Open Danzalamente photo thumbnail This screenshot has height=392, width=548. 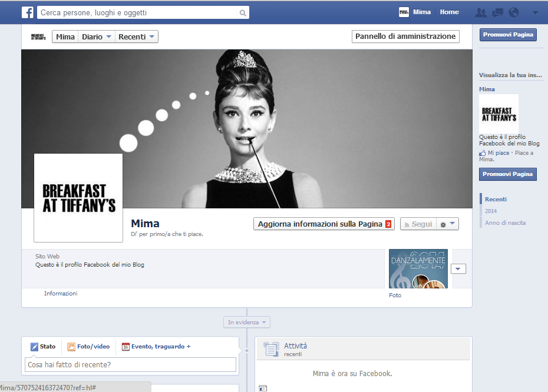tap(418, 269)
